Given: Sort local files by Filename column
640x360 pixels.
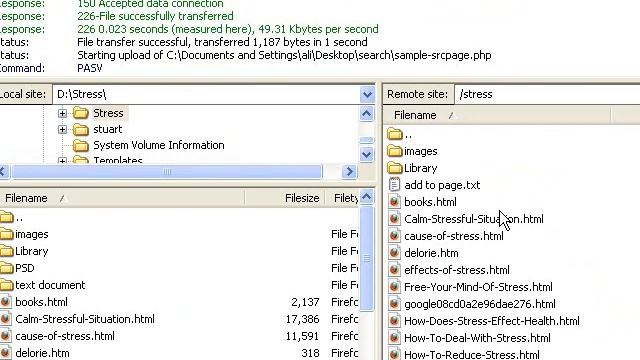Looking at the screenshot, I should [x=122, y=198].
